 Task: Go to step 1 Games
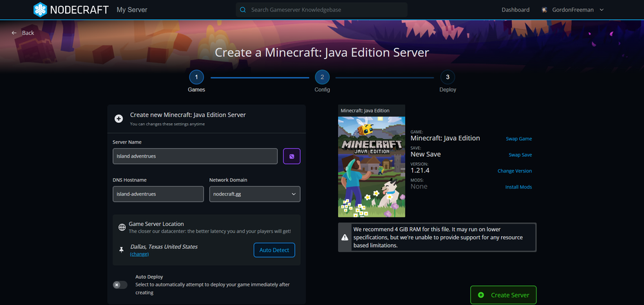click(x=196, y=77)
